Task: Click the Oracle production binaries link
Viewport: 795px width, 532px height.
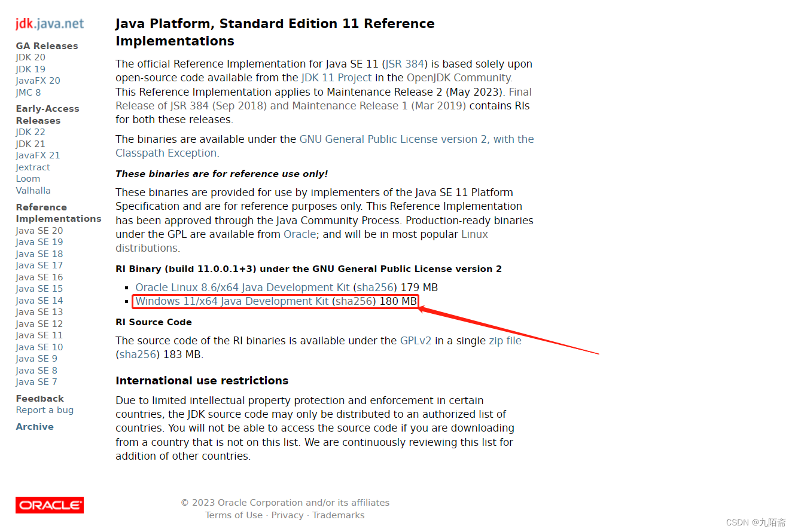Action: pos(300,234)
